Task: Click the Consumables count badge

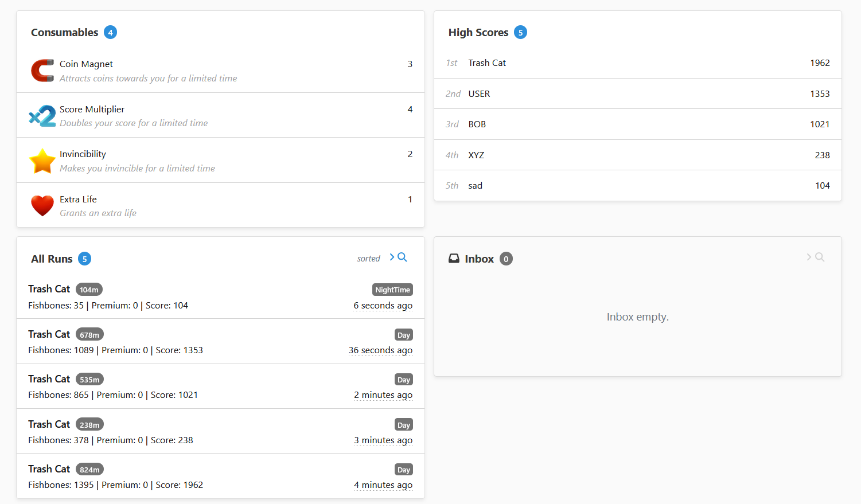Action: [110, 32]
